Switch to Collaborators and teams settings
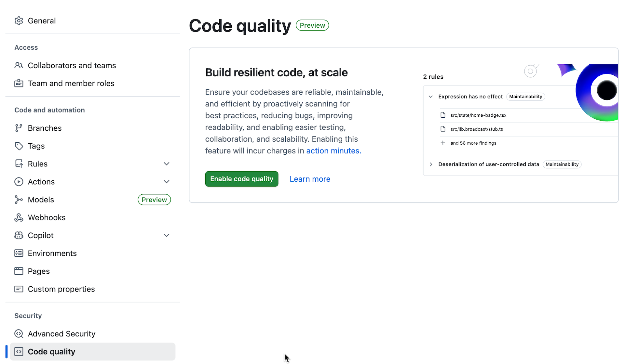 click(x=72, y=65)
